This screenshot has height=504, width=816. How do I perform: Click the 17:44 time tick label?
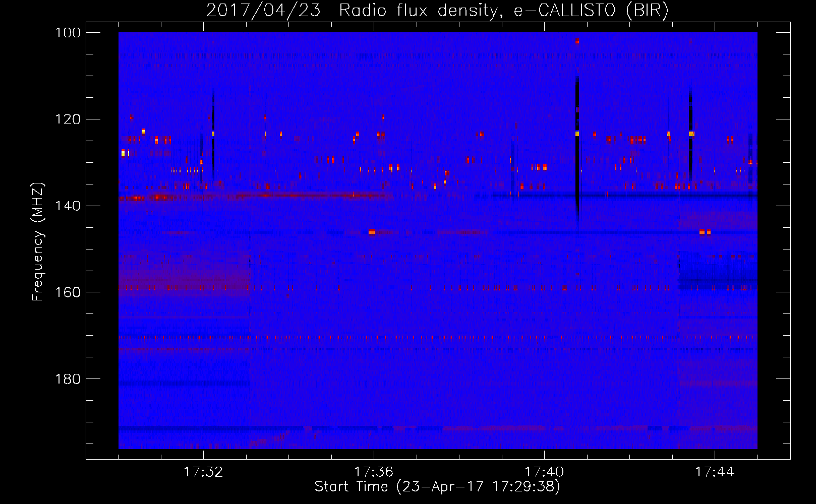coord(715,472)
